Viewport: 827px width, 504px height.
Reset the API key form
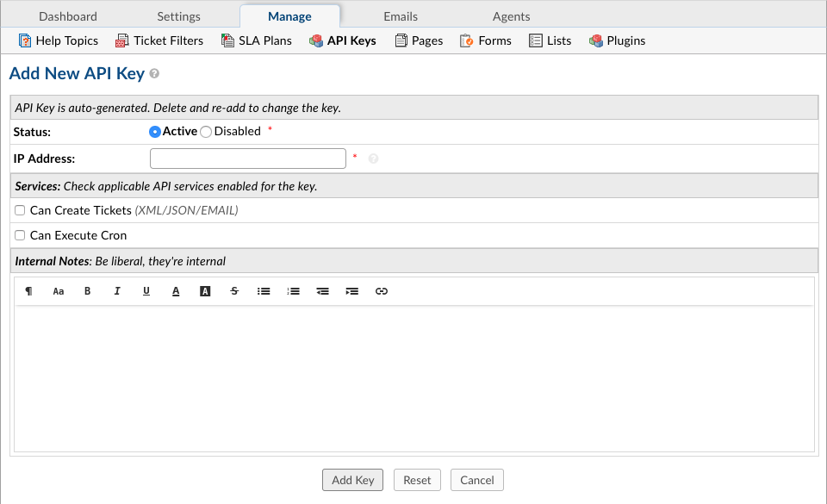point(417,480)
